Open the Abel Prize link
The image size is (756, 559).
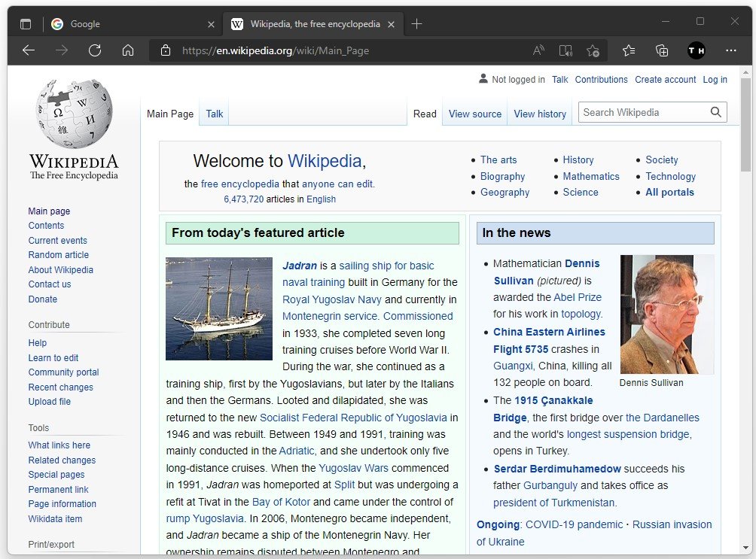pos(578,297)
